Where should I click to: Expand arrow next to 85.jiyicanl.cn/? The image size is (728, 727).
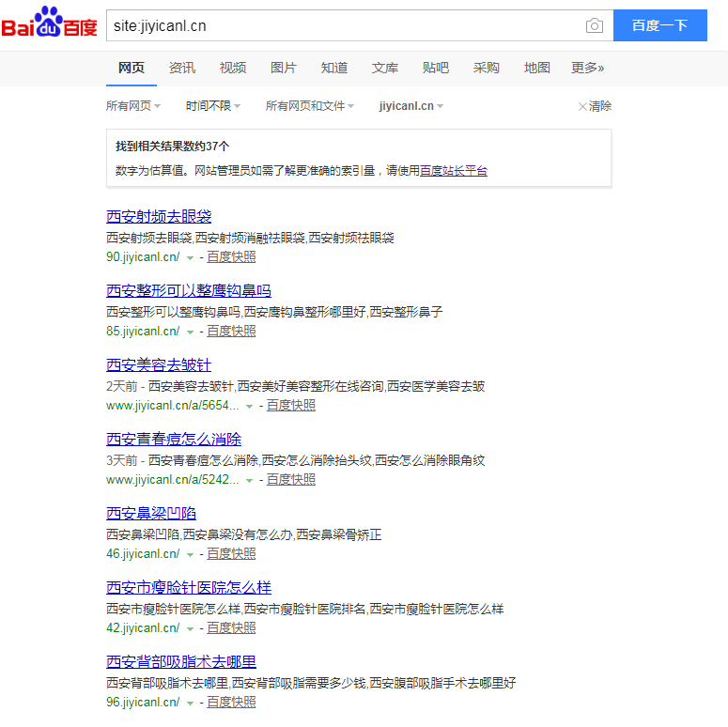[190, 333]
